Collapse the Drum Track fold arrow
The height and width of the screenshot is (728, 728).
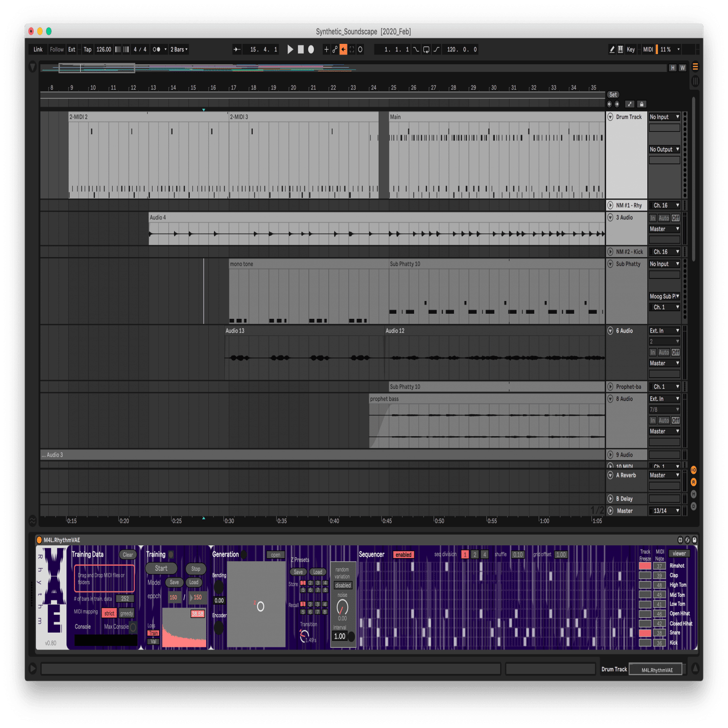tap(610, 117)
